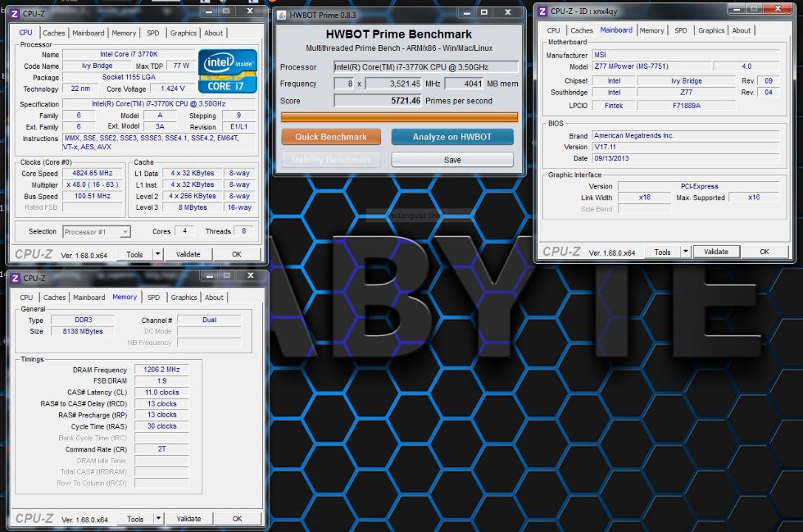The width and height of the screenshot is (803, 532).
Task: Switch to Caches tab in CPU window
Action: 54,33
